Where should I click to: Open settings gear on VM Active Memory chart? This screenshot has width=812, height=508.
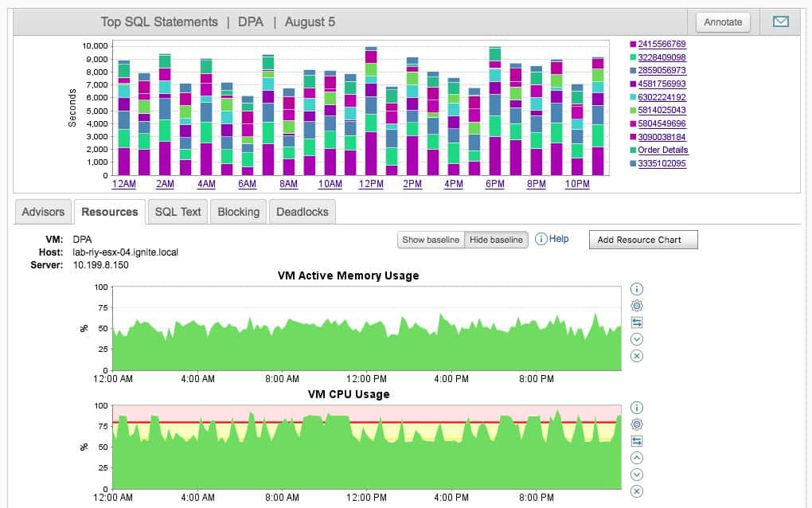[636, 306]
